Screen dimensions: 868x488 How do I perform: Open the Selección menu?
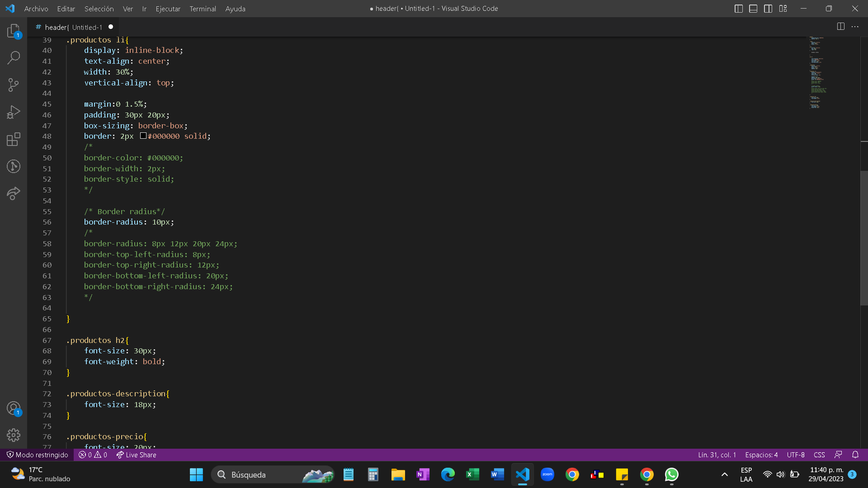(x=99, y=9)
